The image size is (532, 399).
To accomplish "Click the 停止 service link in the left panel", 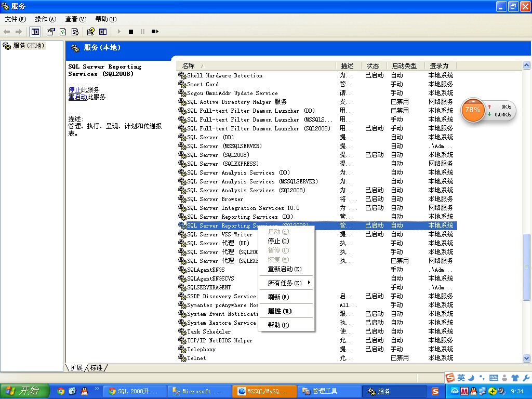I will coord(74,90).
